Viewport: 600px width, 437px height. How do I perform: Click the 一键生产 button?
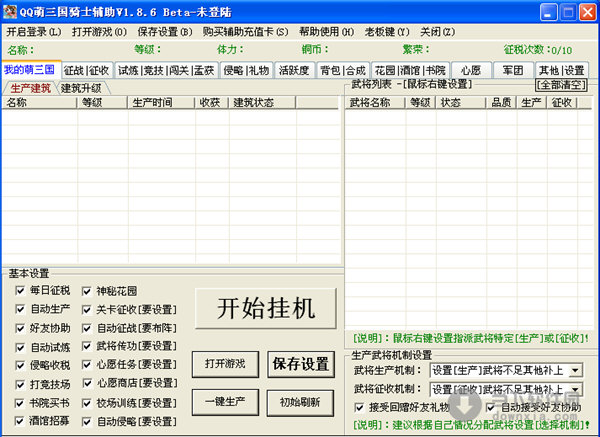coord(225,402)
